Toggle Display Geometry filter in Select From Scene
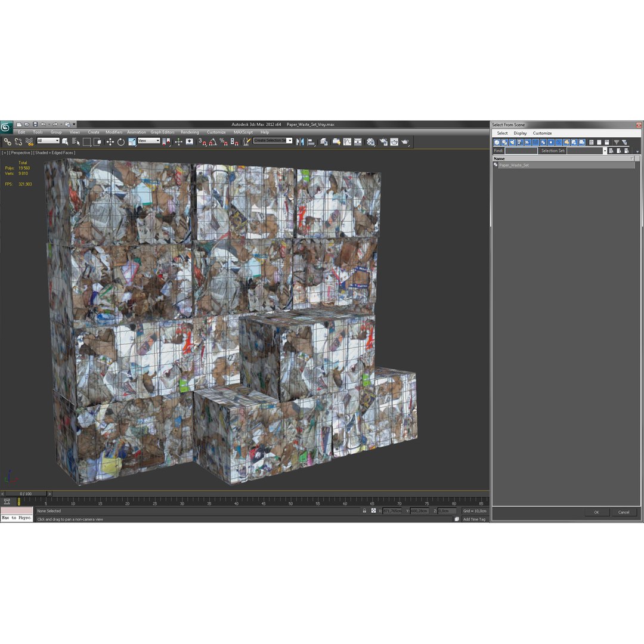644x644 pixels. (497, 142)
